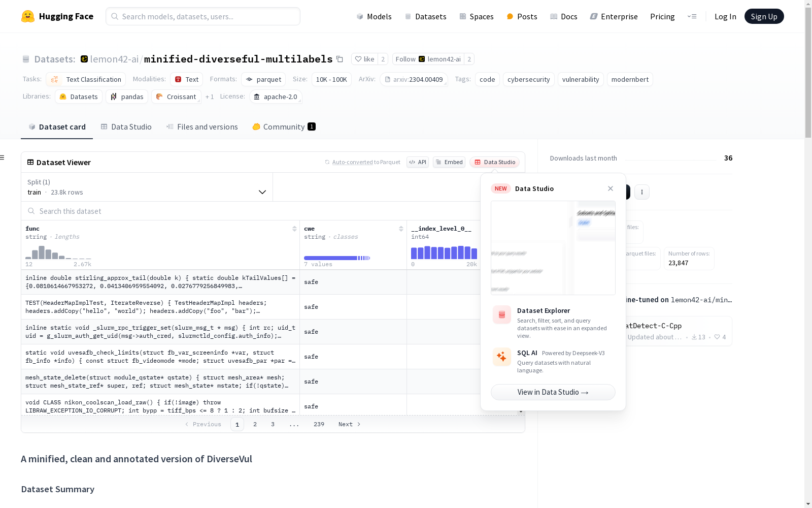Click the Croissant library tag

tap(176, 97)
